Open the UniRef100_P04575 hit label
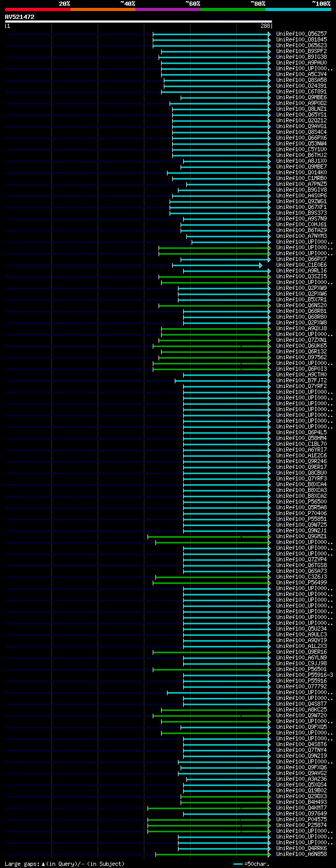The width and height of the screenshot is (336, 868). coord(301,819)
